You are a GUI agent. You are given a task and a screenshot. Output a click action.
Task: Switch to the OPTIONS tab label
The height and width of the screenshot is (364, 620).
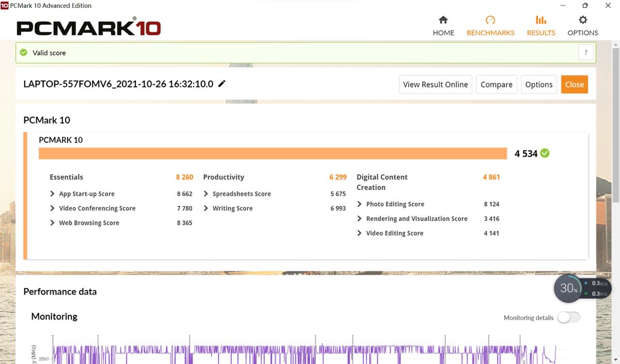pyautogui.click(x=583, y=33)
